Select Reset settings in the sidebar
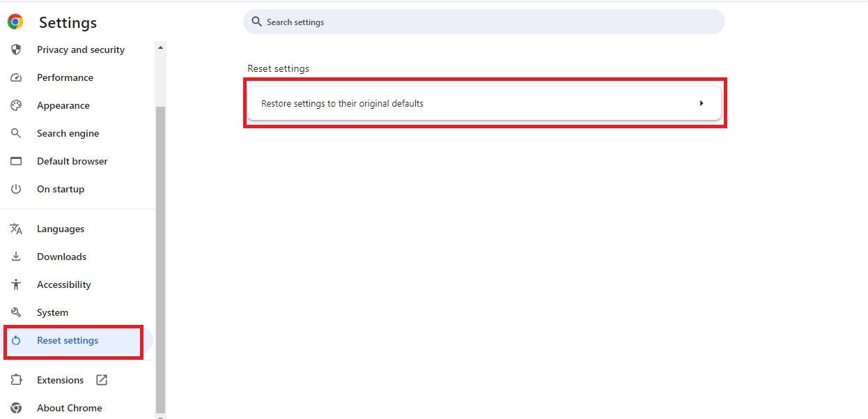Image resolution: width=868 pixels, height=419 pixels. [x=68, y=340]
